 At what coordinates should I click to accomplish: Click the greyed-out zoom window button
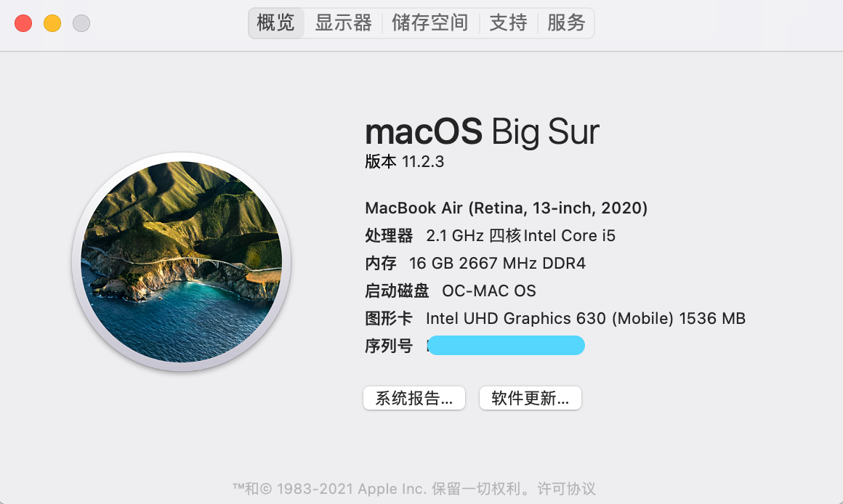pyautogui.click(x=81, y=23)
